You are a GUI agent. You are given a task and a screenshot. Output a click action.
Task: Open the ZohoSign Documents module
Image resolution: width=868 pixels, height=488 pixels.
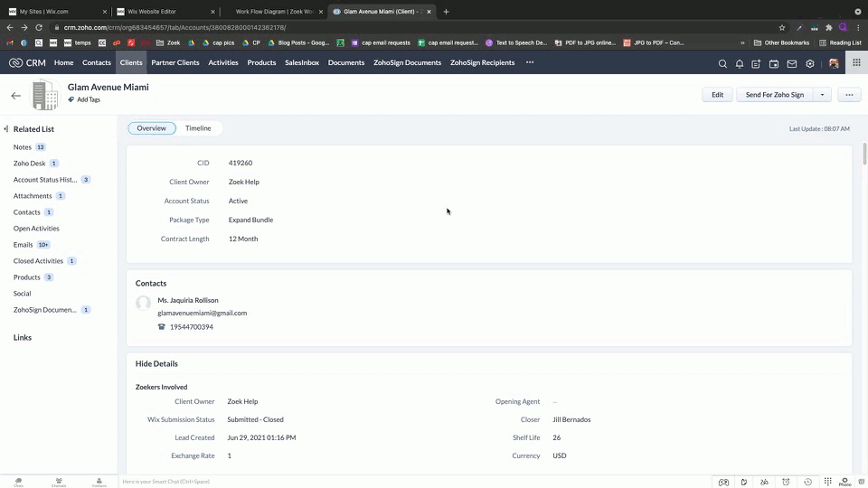(x=407, y=62)
